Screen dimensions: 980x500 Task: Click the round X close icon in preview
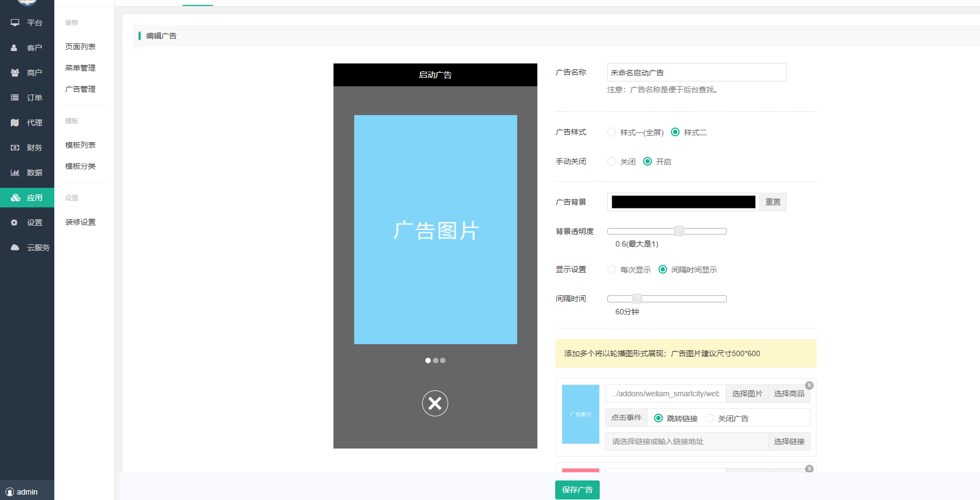[435, 403]
